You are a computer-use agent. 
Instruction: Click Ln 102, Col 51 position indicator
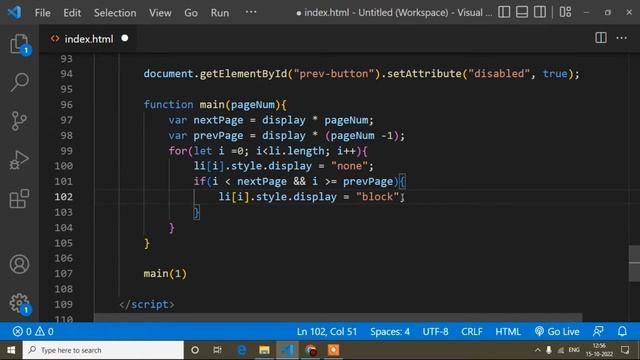pyautogui.click(x=327, y=331)
